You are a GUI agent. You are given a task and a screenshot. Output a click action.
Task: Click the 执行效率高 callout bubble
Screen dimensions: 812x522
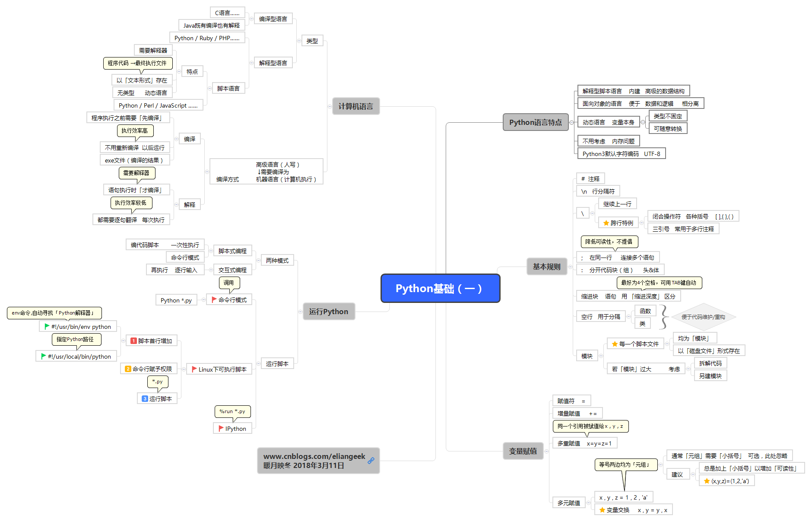135,130
